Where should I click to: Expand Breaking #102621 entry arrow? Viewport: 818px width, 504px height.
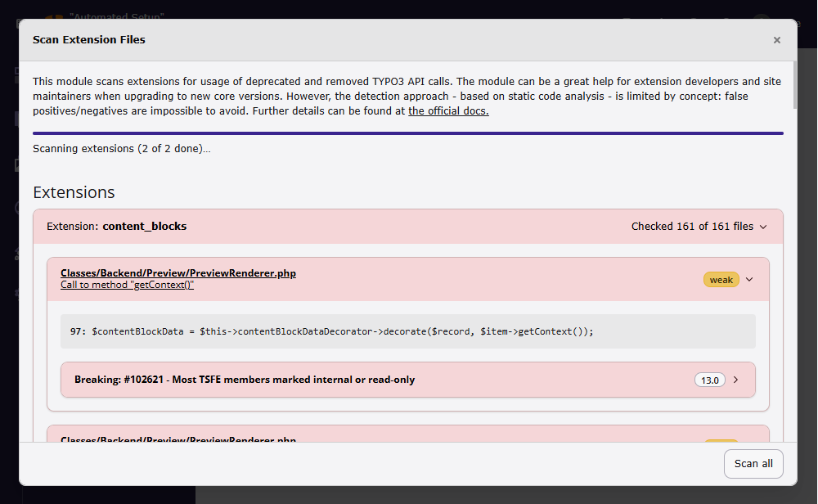coord(735,380)
